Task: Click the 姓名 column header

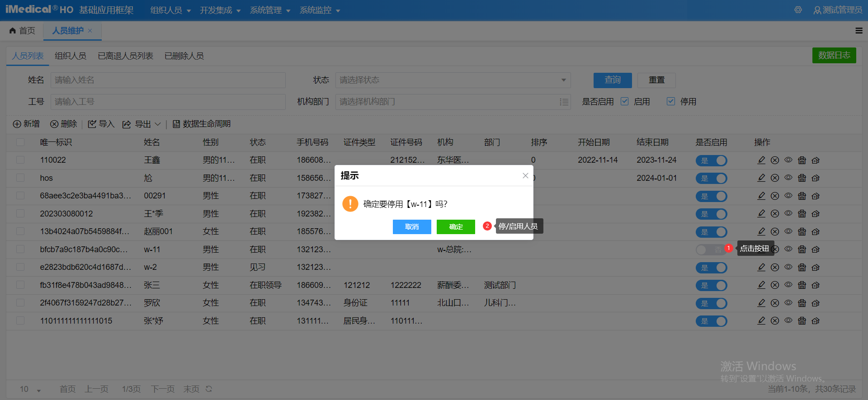Action: tap(152, 142)
